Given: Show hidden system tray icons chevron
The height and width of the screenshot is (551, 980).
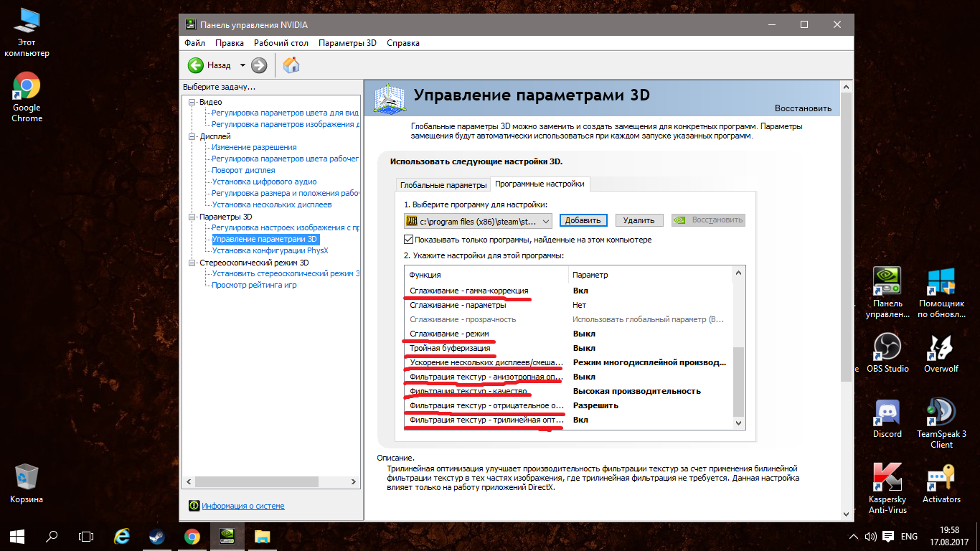Looking at the screenshot, I should (x=854, y=536).
